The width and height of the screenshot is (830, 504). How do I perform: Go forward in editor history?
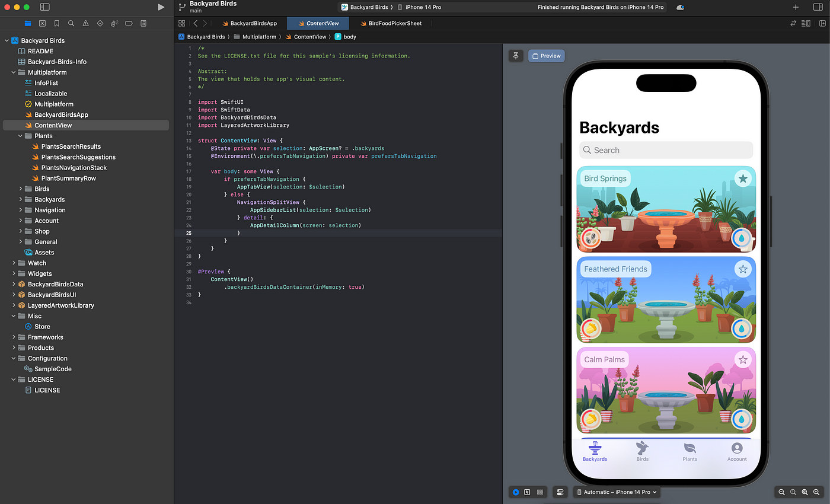pyautogui.click(x=205, y=24)
